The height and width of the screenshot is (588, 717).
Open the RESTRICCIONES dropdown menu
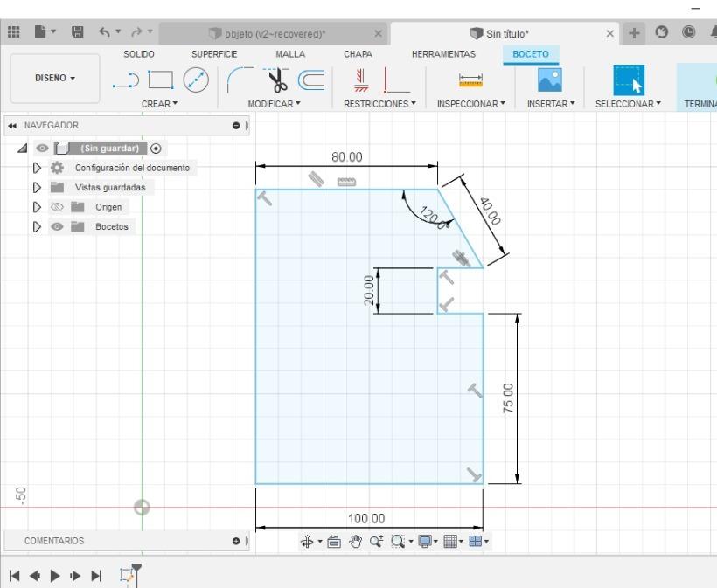tap(379, 104)
